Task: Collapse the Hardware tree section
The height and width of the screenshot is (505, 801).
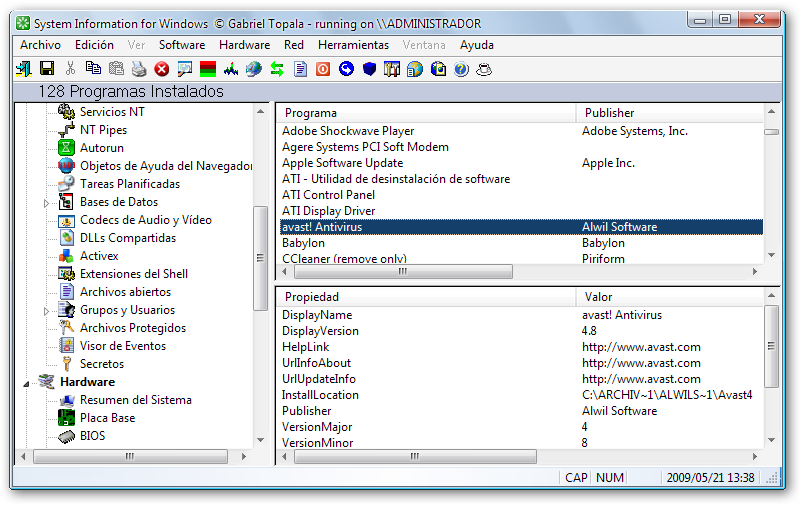Action: coord(26,382)
